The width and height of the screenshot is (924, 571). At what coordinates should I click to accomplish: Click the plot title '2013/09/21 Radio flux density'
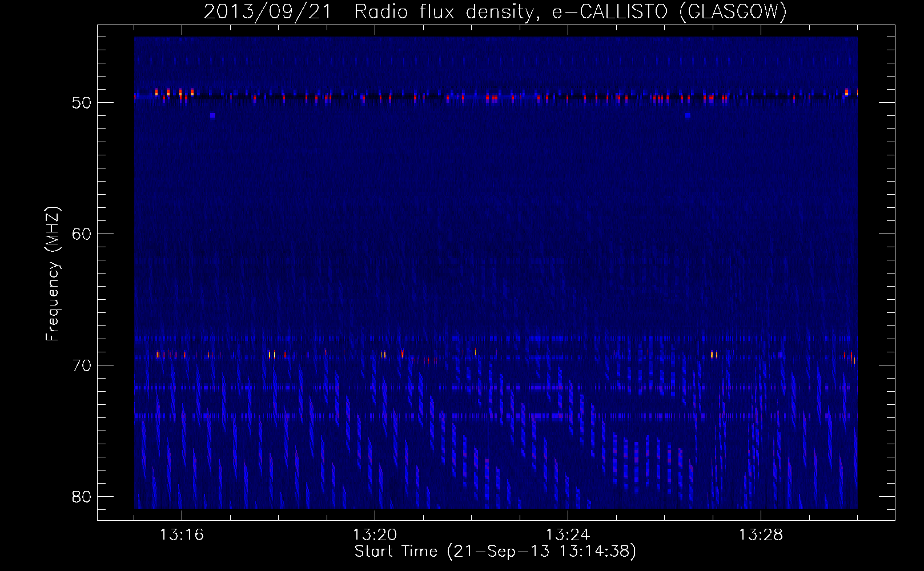coord(495,11)
